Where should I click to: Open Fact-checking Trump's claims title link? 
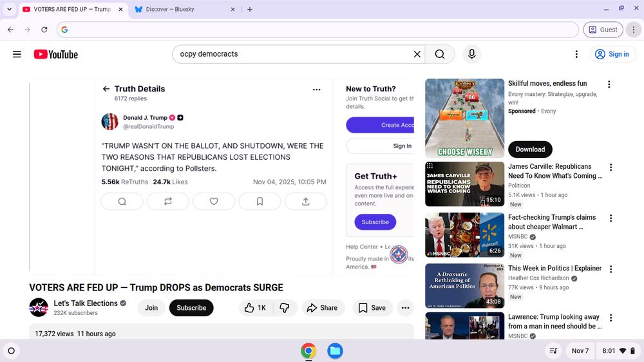point(552,222)
